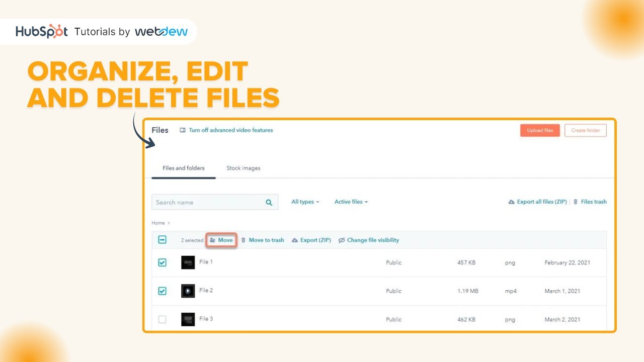The width and height of the screenshot is (644, 362).
Task: Click the March 1, 2021 date
Action: coord(562,291)
